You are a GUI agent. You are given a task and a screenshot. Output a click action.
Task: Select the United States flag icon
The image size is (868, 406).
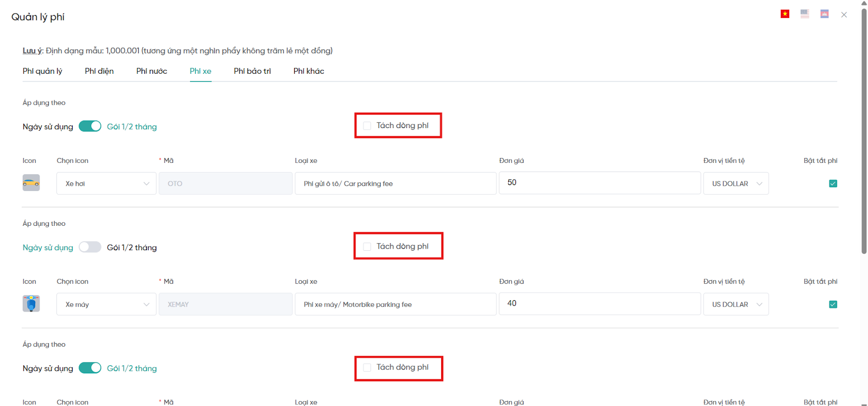pos(805,14)
